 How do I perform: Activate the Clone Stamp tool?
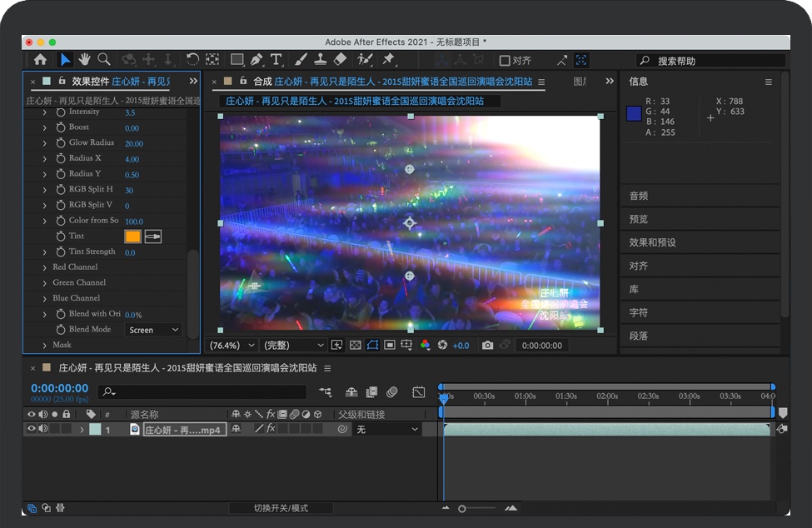pyautogui.click(x=320, y=59)
